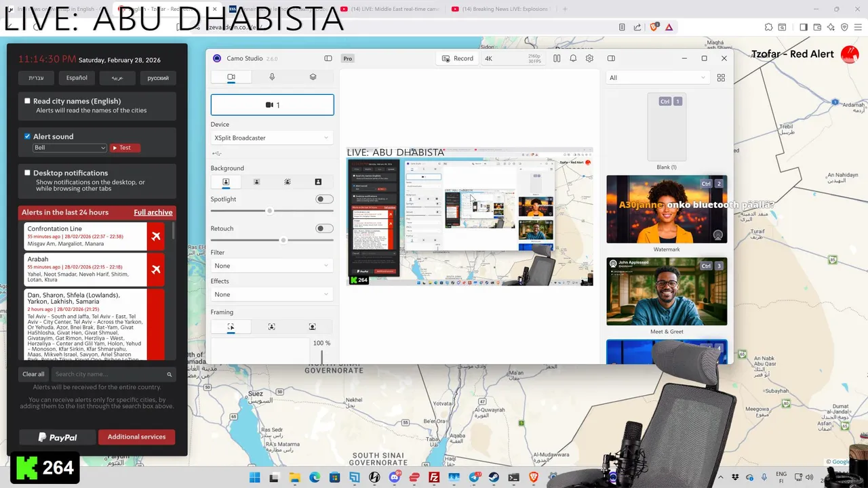
Task: Adjust the 100 % zoom slider
Action: click(x=321, y=357)
